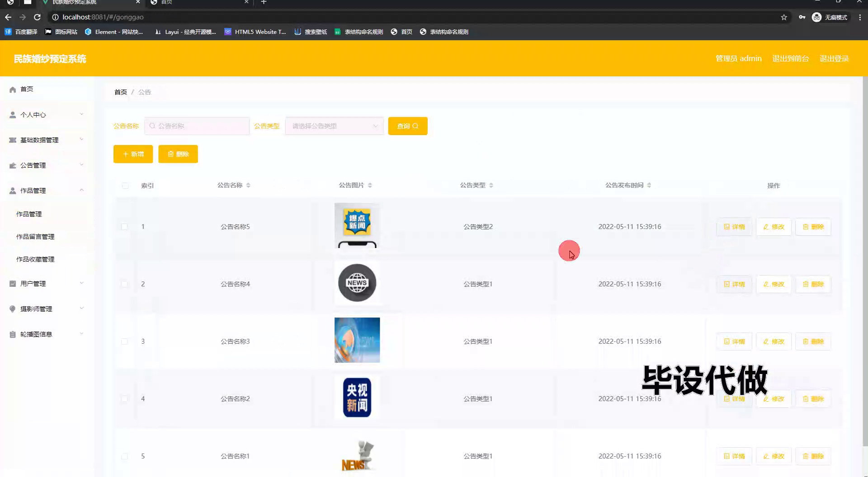Go to 首页 in the sidebar menu
The image size is (868, 477).
[27, 89]
